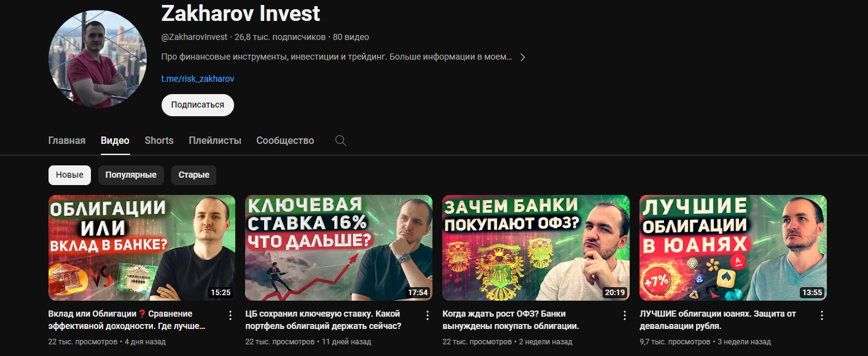Go to the Сообщество tab
This screenshot has height=356, width=868.
point(285,141)
